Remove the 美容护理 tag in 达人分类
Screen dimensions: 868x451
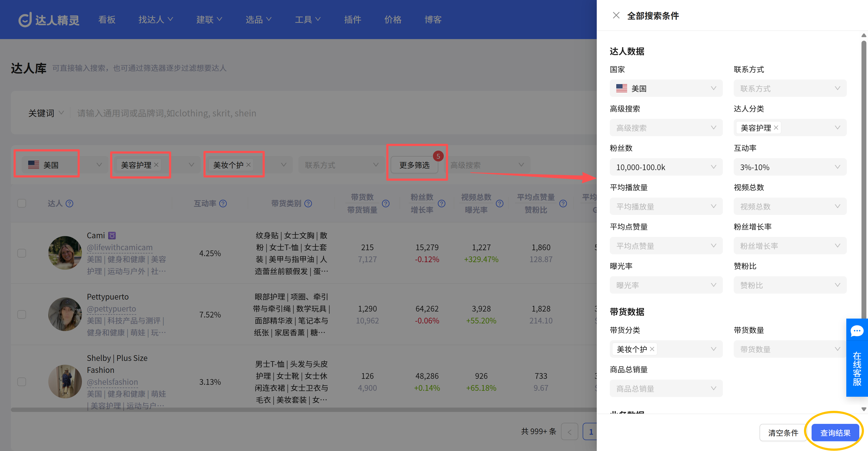tap(776, 128)
